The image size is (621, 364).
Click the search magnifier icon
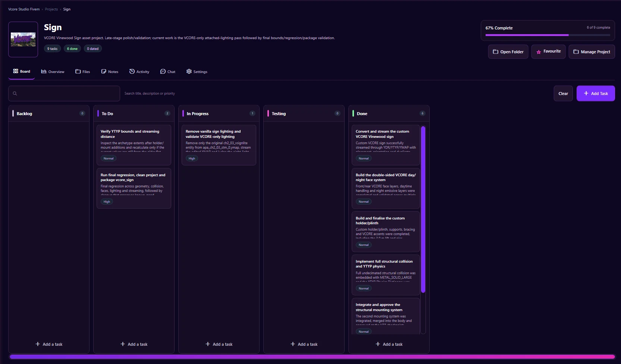(x=15, y=94)
